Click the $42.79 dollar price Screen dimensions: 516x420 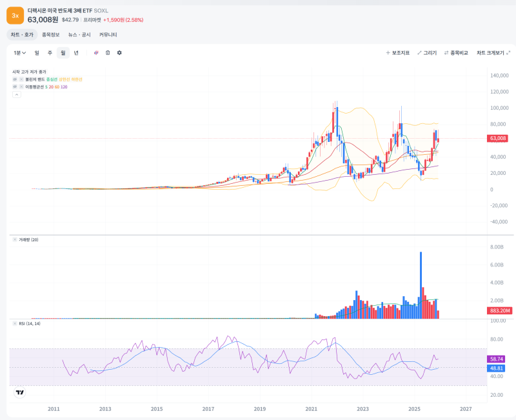click(70, 20)
